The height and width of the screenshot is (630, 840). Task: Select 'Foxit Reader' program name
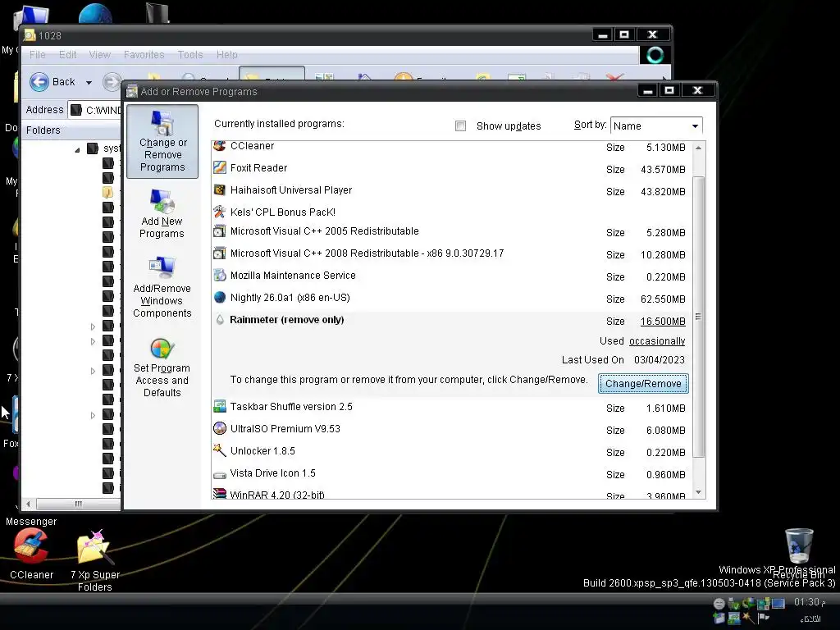point(258,167)
